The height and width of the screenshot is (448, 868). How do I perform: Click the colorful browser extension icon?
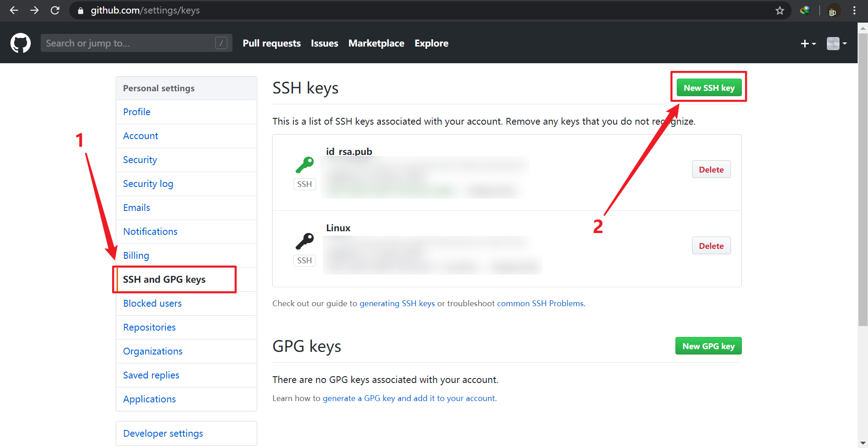pos(805,10)
